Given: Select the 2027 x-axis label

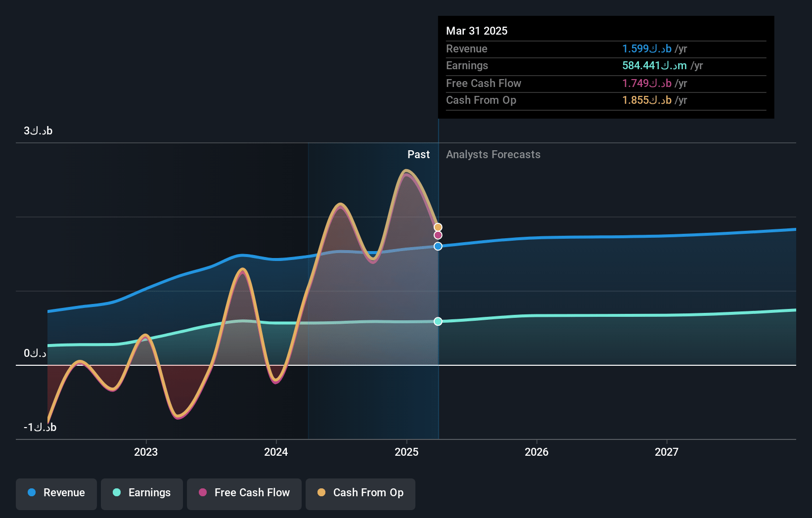Looking at the screenshot, I should (667, 452).
